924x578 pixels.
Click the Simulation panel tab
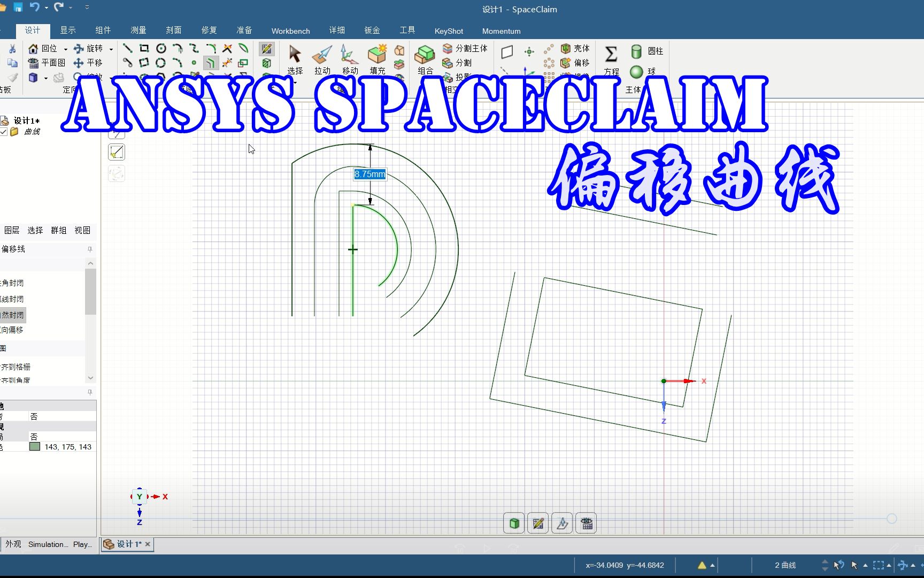tap(48, 544)
